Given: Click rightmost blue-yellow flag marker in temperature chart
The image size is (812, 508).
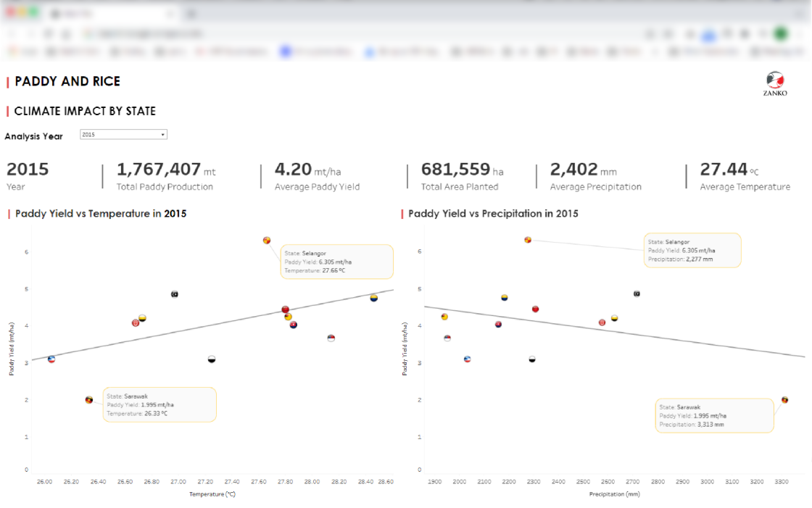Looking at the screenshot, I should coord(374,298).
